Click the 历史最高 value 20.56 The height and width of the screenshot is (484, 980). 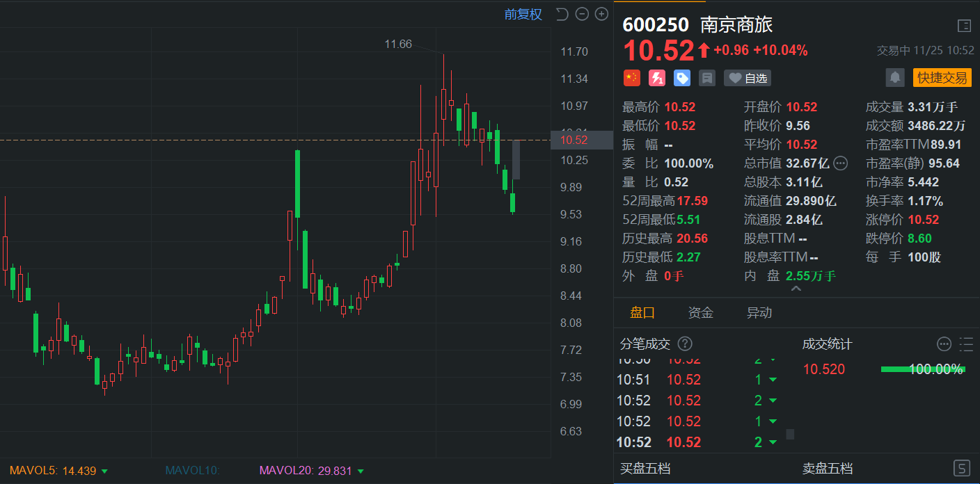click(693, 239)
